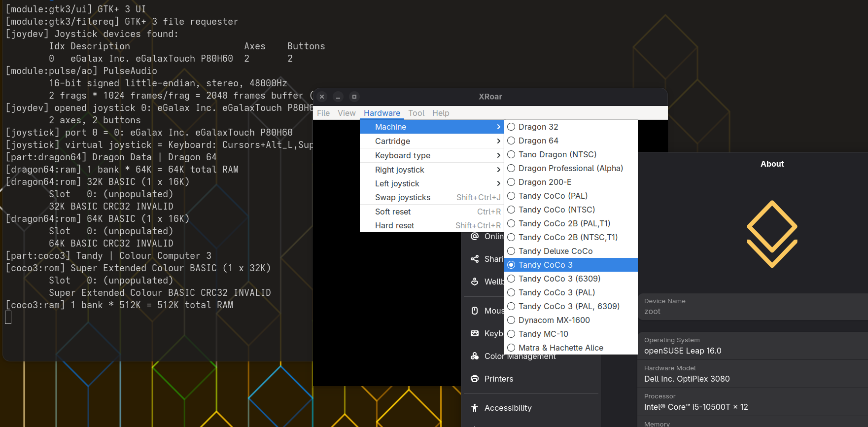Select Dragon Professional (Alpha) machine
This screenshot has width=868, height=427.
[571, 168]
